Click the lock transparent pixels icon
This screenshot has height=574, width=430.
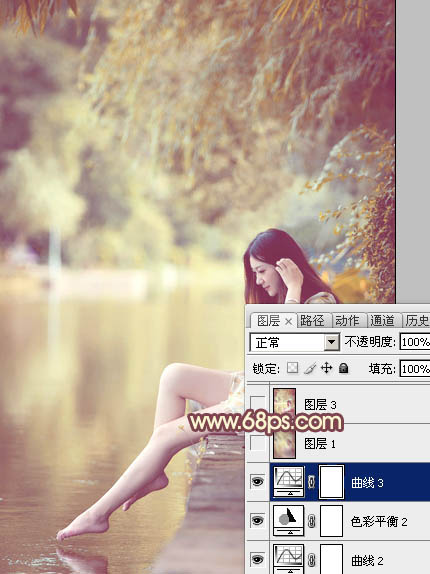tap(292, 368)
